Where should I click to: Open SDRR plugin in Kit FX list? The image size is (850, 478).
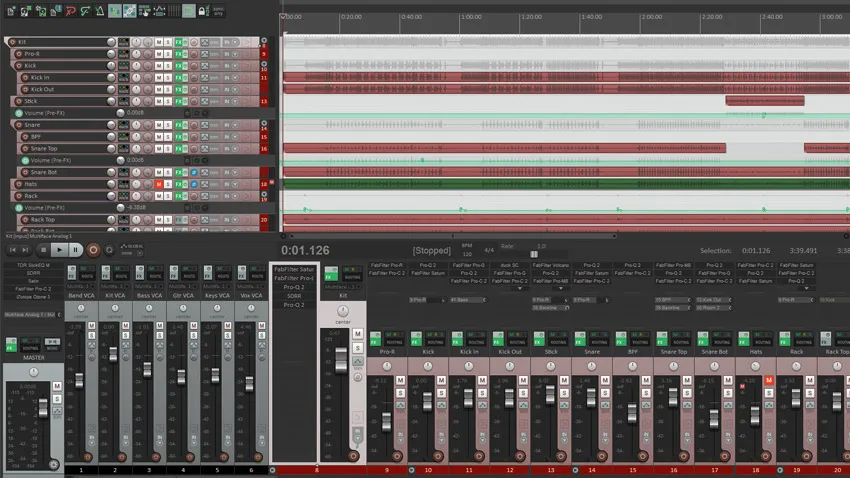pos(294,296)
